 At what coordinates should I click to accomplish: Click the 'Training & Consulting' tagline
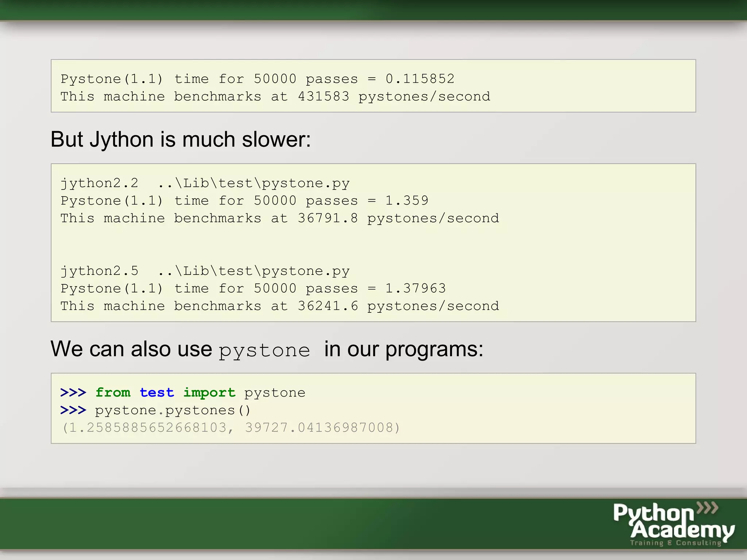676,542
